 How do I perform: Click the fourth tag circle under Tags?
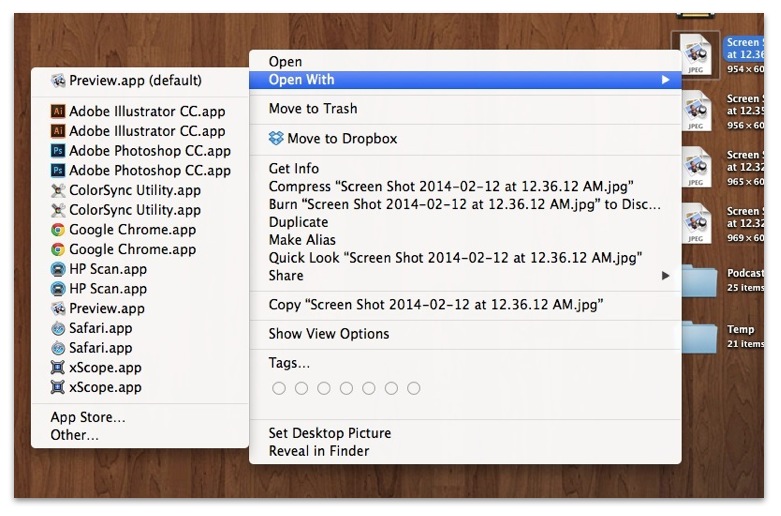[346, 388]
